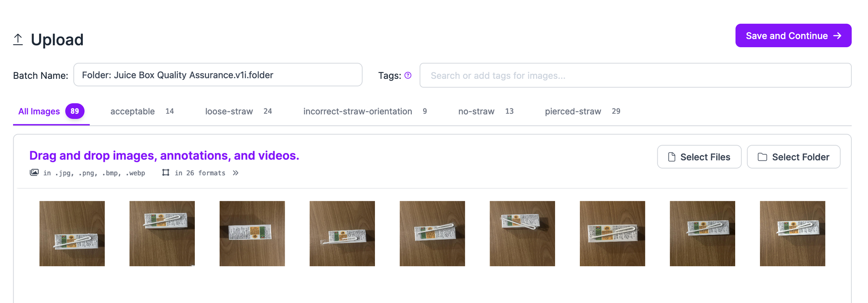Image resolution: width=868 pixels, height=303 pixels.
Task: Click the arrow in Save and Continue
Action: pos(838,36)
